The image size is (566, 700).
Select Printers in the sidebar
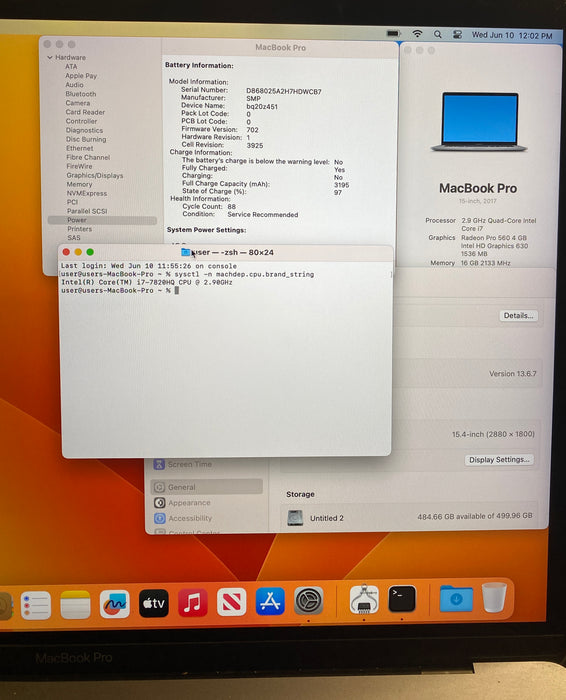tap(80, 229)
